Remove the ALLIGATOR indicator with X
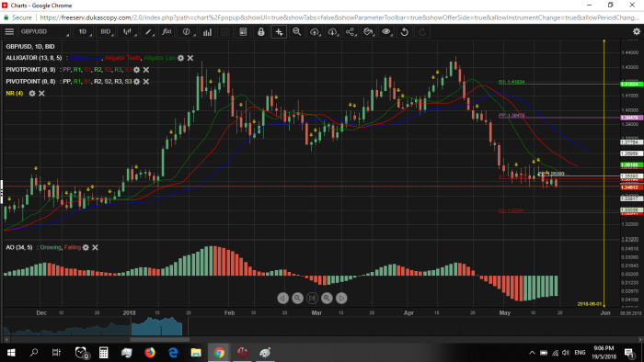This screenshot has width=644, height=362. click(190, 58)
